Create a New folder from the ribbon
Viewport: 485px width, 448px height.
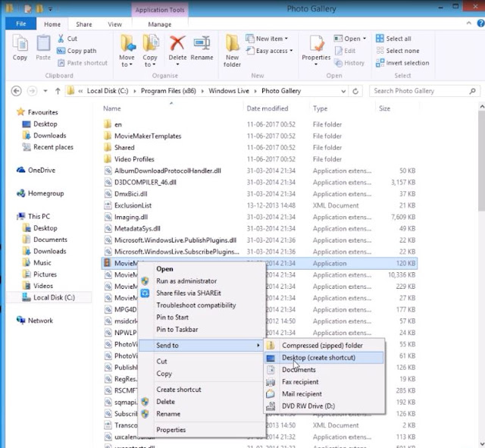coord(232,51)
